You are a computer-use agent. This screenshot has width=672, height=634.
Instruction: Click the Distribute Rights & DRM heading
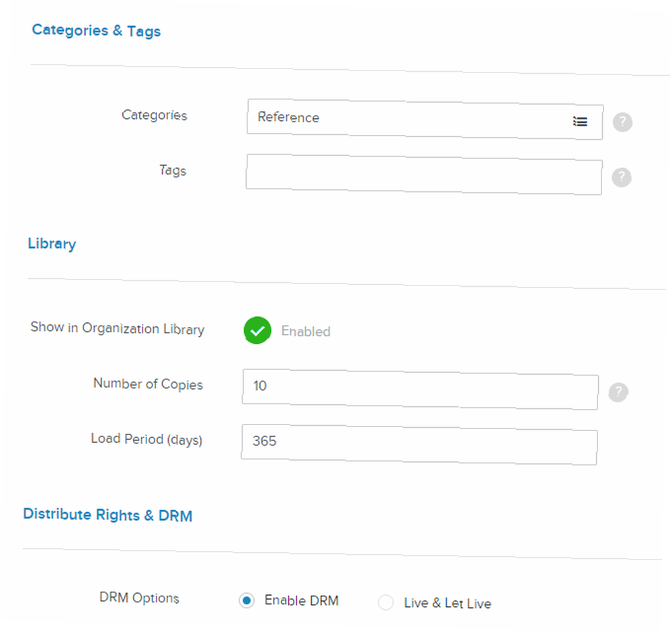[108, 514]
